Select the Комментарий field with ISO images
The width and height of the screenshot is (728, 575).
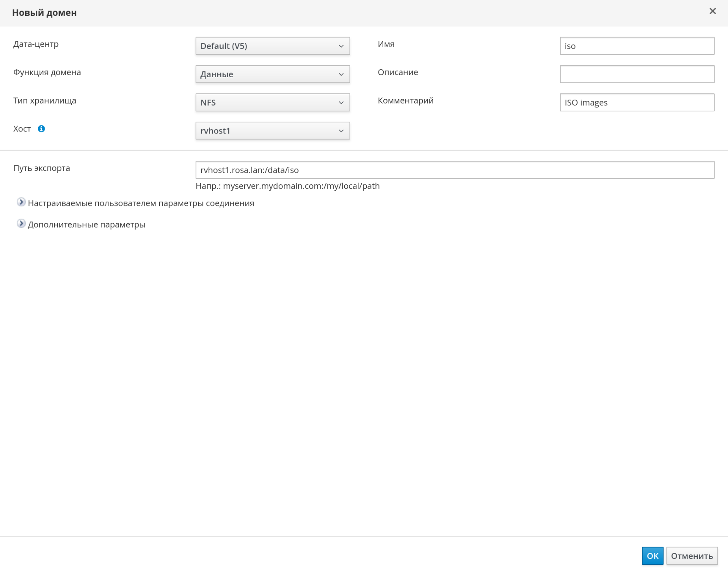(x=637, y=103)
